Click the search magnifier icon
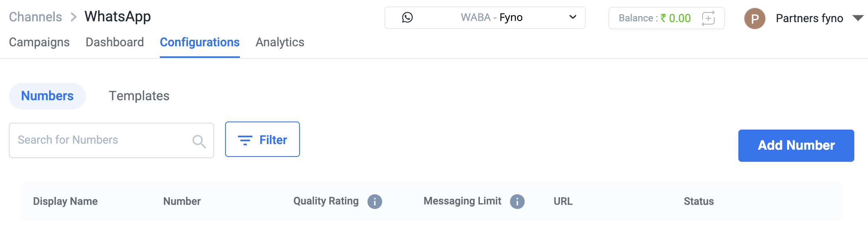The height and width of the screenshot is (231, 868). pyautogui.click(x=199, y=141)
